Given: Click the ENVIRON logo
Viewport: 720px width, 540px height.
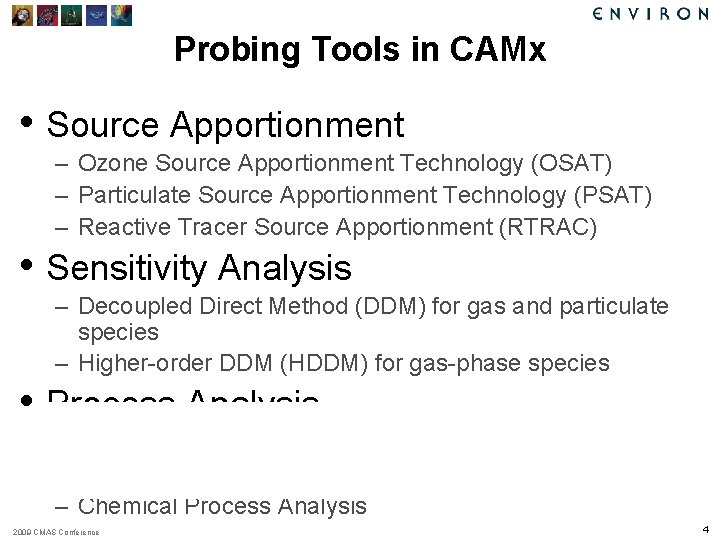Looking at the screenshot, I should (651, 14).
